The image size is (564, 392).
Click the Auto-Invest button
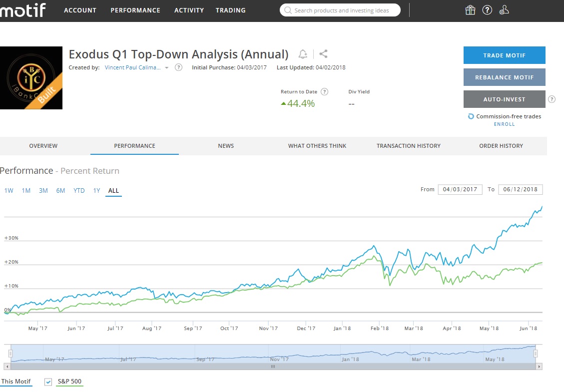click(x=504, y=99)
